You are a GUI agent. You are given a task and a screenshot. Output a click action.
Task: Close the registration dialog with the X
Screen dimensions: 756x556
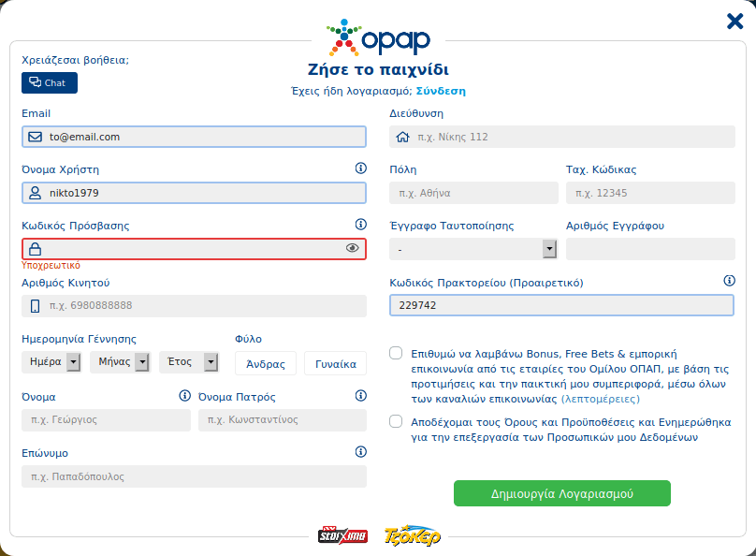click(734, 22)
